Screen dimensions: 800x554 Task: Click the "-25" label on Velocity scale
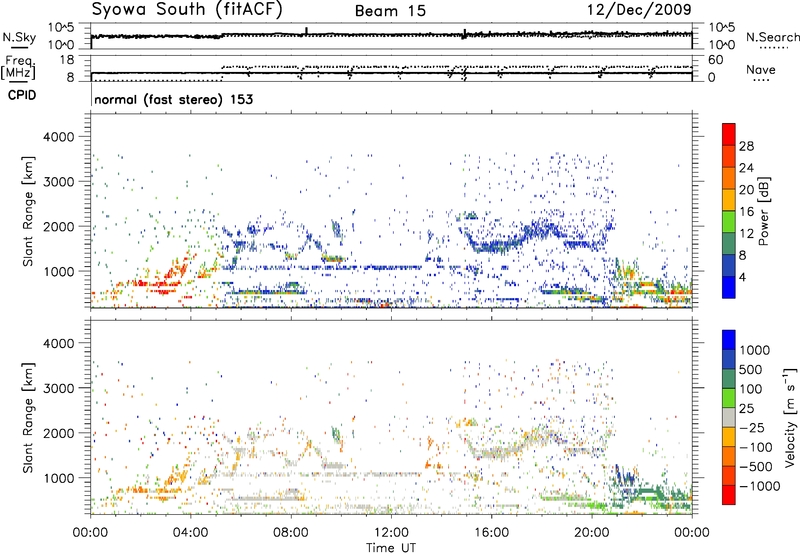(x=751, y=428)
